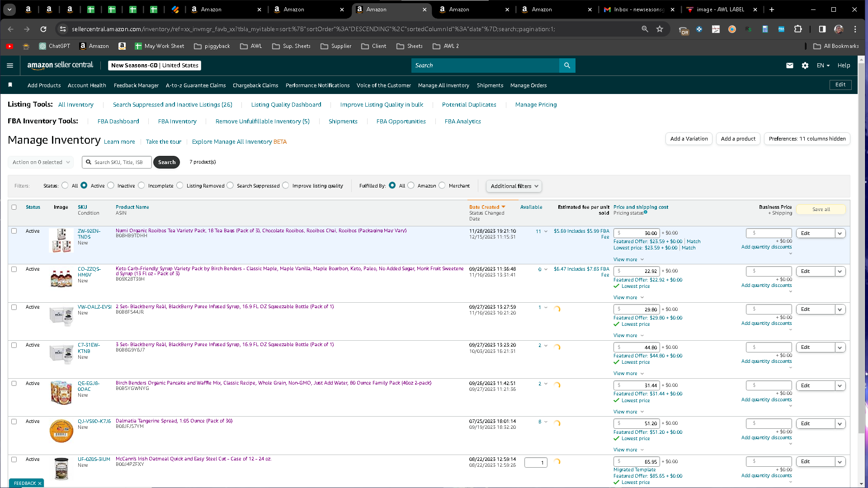Close the FEEDBACK tab widget
868x488 pixels.
(x=40, y=483)
